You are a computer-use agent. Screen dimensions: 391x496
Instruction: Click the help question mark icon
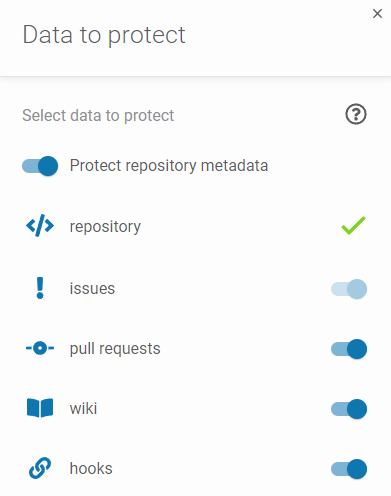(356, 114)
